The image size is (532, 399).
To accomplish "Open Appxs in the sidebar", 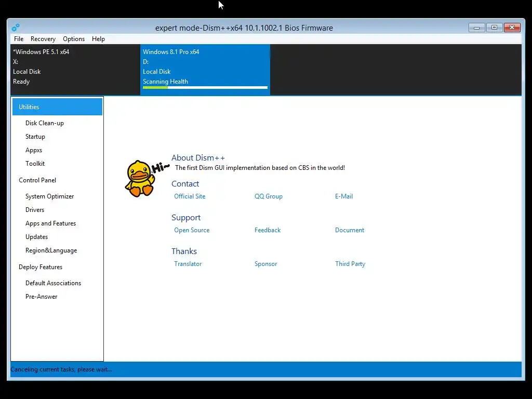I will (34, 150).
